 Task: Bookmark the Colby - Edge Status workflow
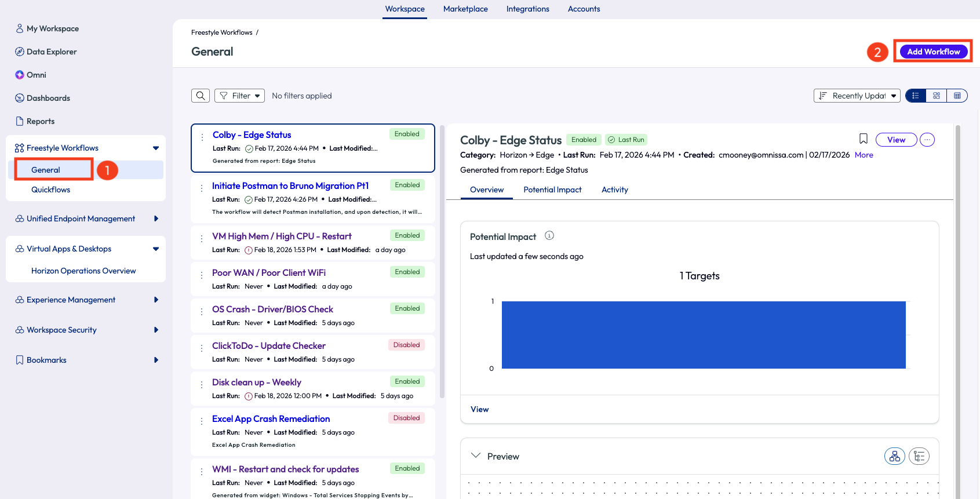(x=863, y=139)
